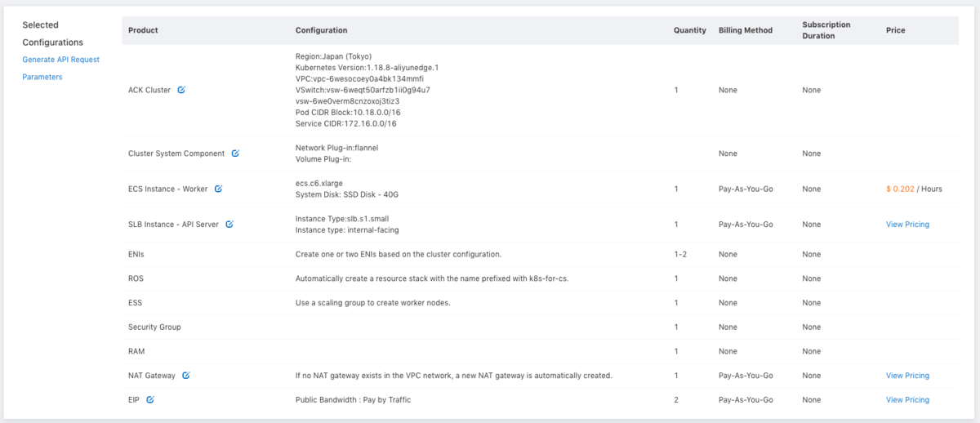980x423 pixels.
Task: Edit the Cluster System Component configuration
Action: point(235,154)
